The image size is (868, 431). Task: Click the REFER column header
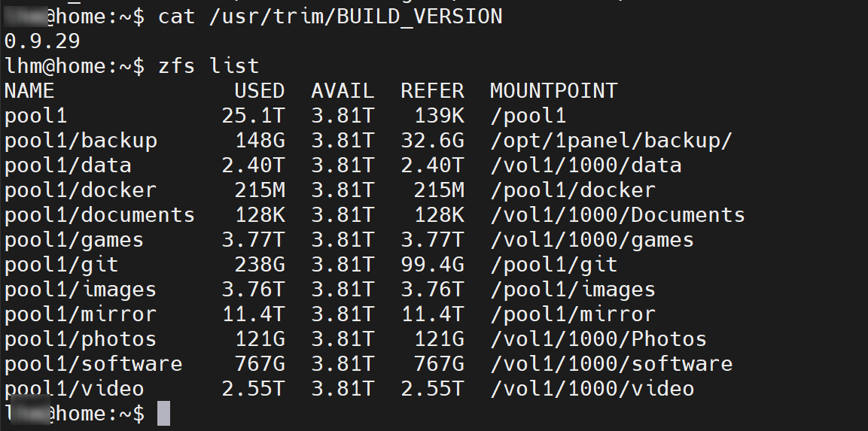[x=432, y=91]
